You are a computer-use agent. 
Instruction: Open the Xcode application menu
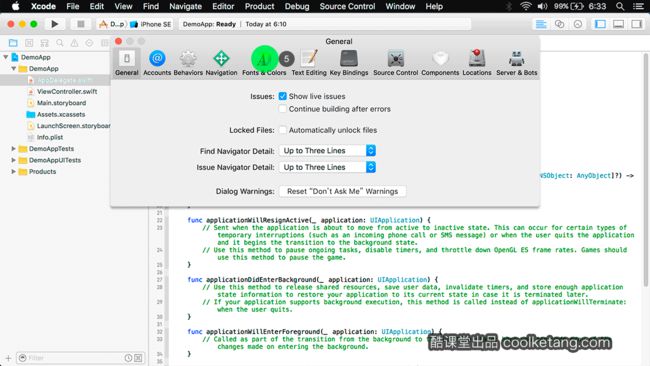[x=43, y=6]
